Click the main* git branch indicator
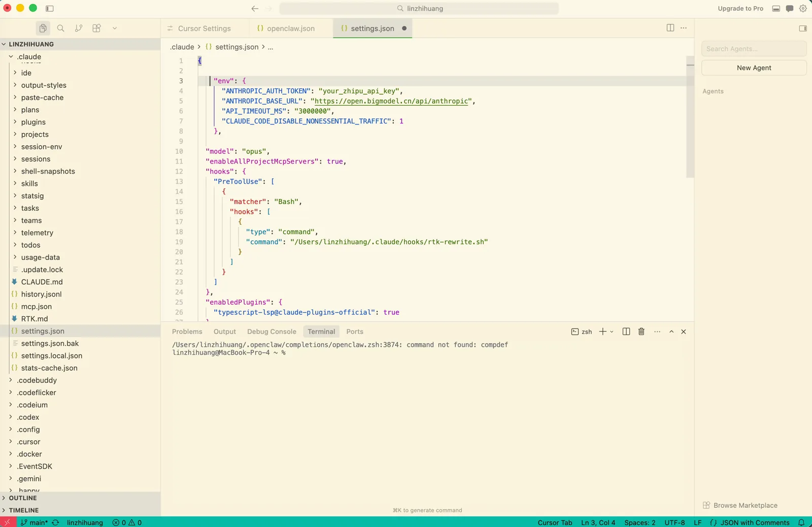This screenshot has height=527, width=812. (34, 522)
